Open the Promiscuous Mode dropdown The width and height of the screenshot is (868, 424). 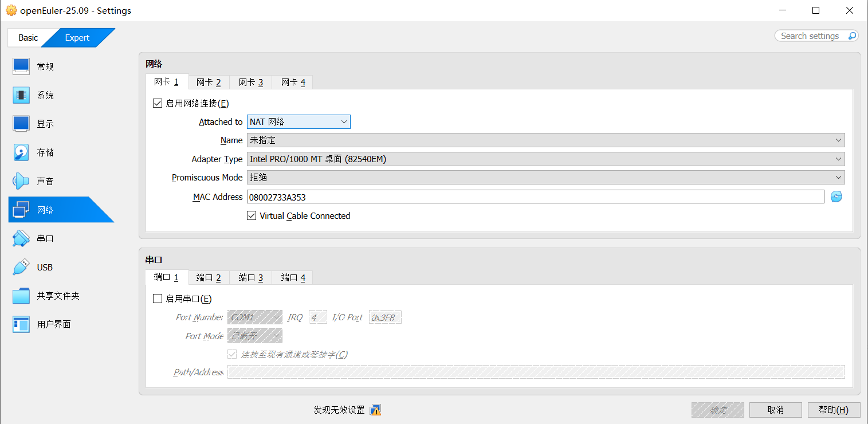pos(545,178)
